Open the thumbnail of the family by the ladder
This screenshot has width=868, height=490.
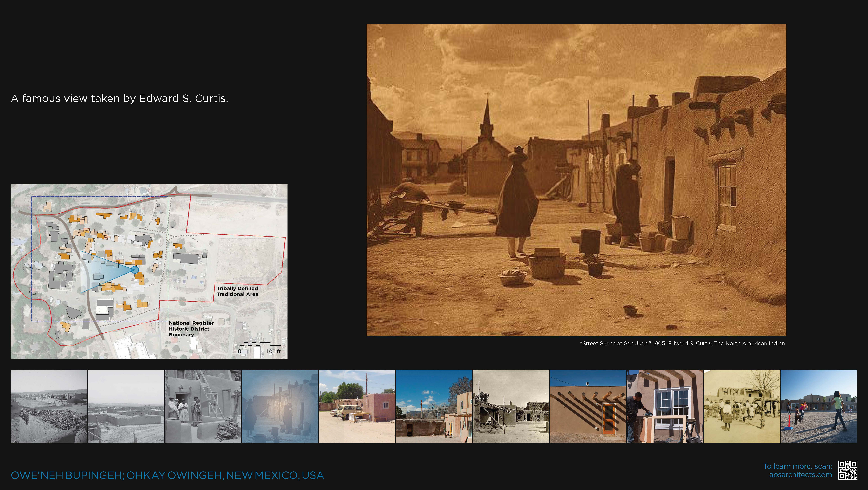(x=203, y=406)
